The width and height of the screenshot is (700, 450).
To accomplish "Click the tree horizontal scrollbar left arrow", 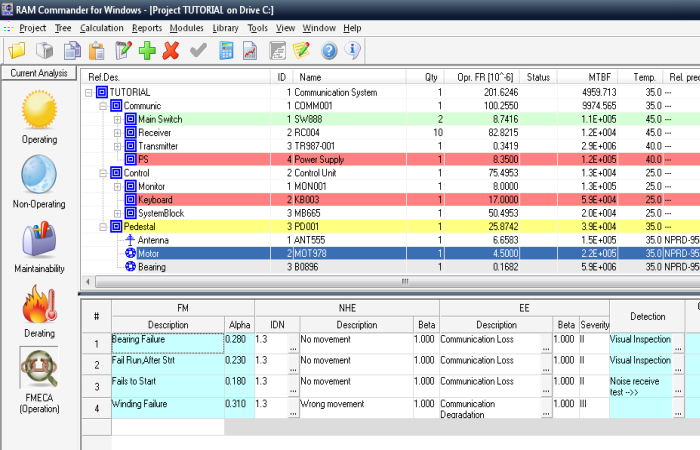I will coord(88,281).
